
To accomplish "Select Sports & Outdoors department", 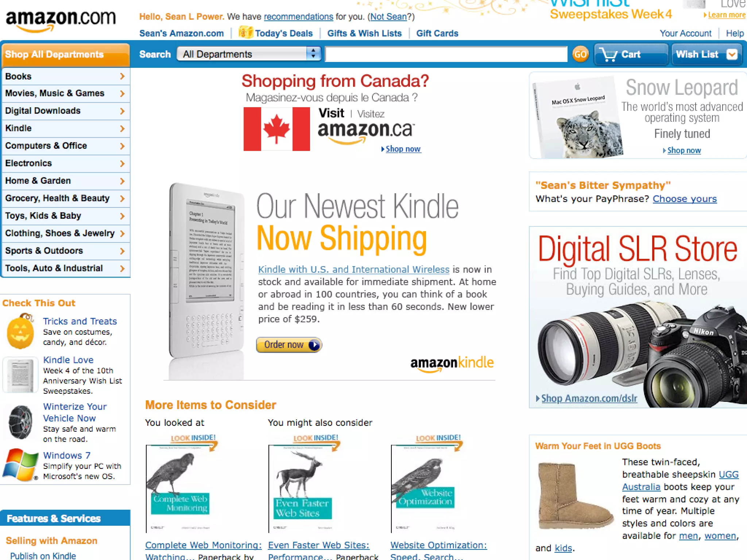I will (66, 251).
